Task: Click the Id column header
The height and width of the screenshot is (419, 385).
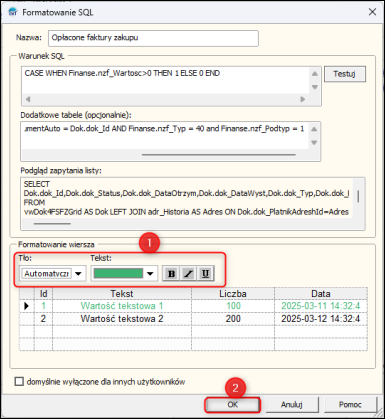Action: click(x=43, y=294)
